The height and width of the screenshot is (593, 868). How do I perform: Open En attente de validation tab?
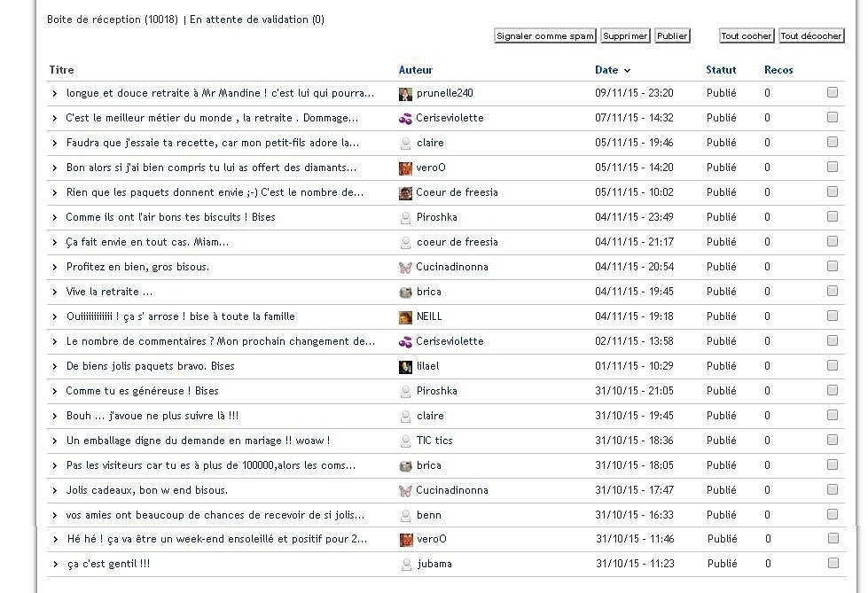(257, 20)
